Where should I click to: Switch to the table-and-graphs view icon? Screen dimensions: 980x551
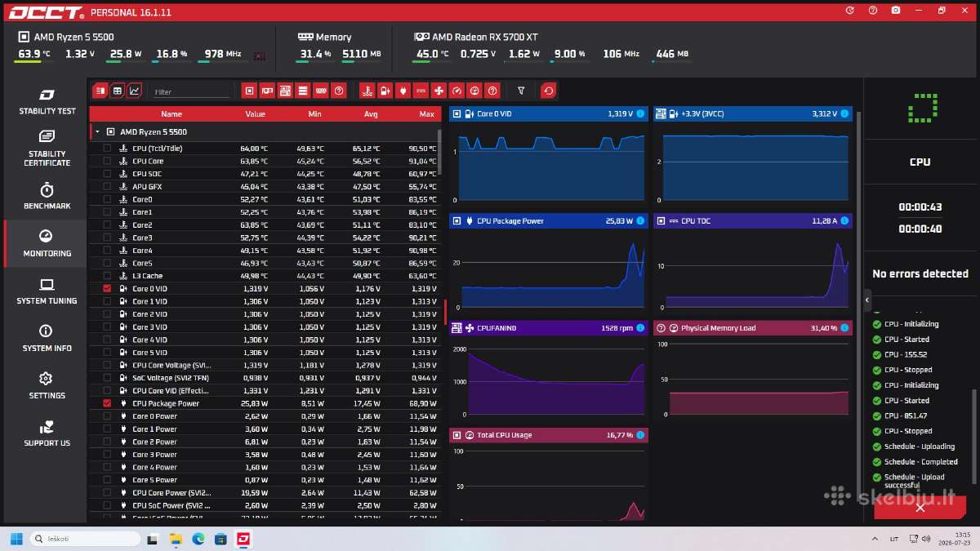[118, 91]
